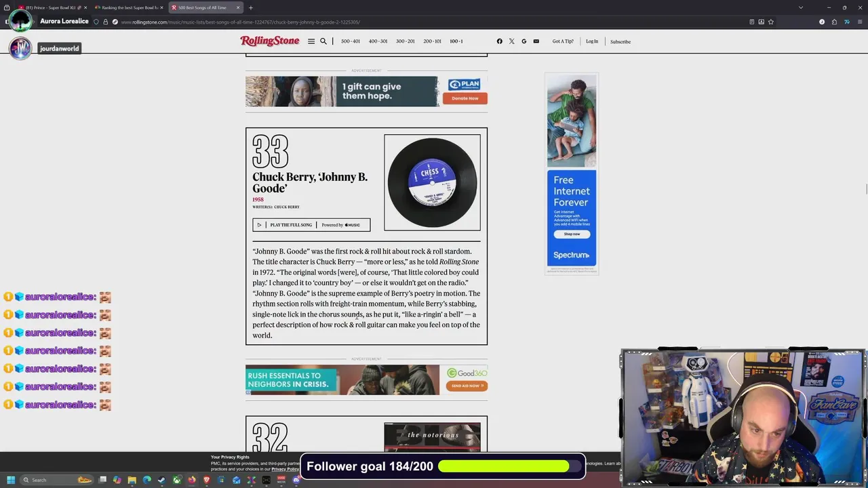Switch to Firefox on the taskbar
The image size is (868, 488).
click(x=192, y=480)
